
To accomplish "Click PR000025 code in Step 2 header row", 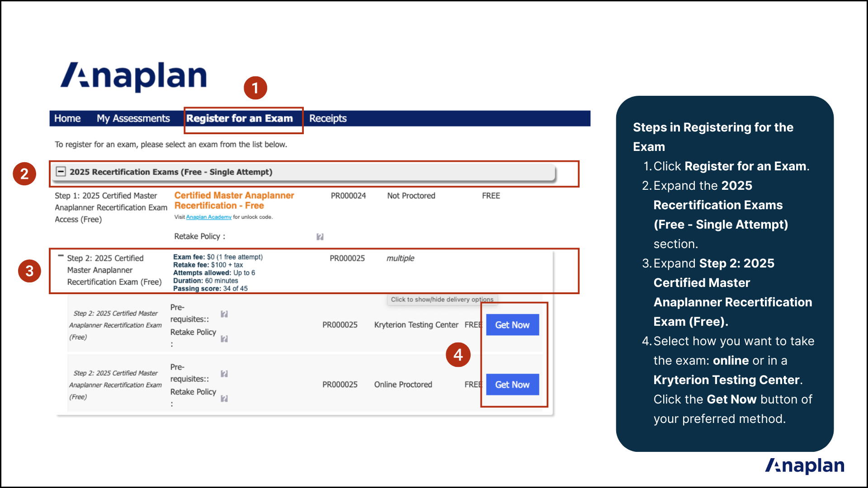I will tap(347, 258).
